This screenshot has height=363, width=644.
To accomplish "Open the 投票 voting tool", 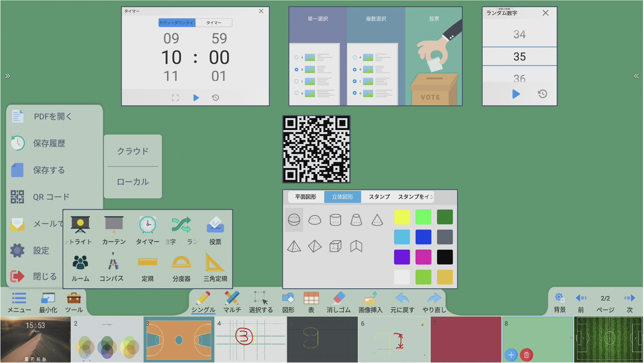I will 215,230.
